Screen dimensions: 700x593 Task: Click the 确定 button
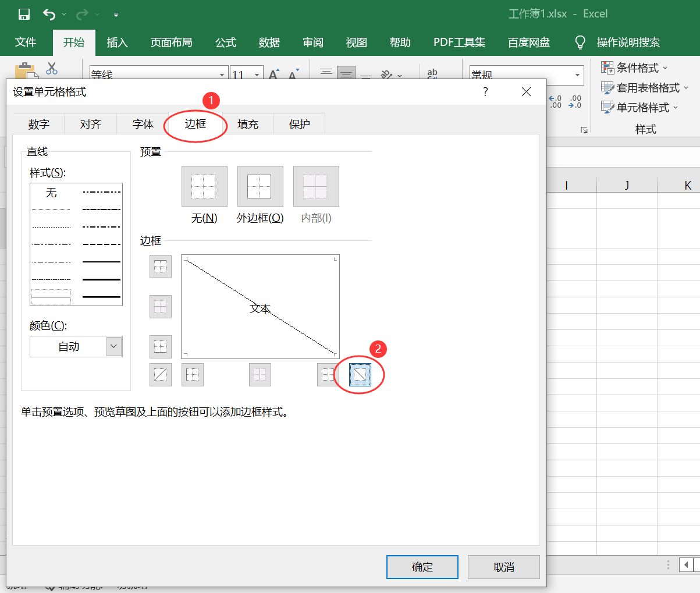422,567
